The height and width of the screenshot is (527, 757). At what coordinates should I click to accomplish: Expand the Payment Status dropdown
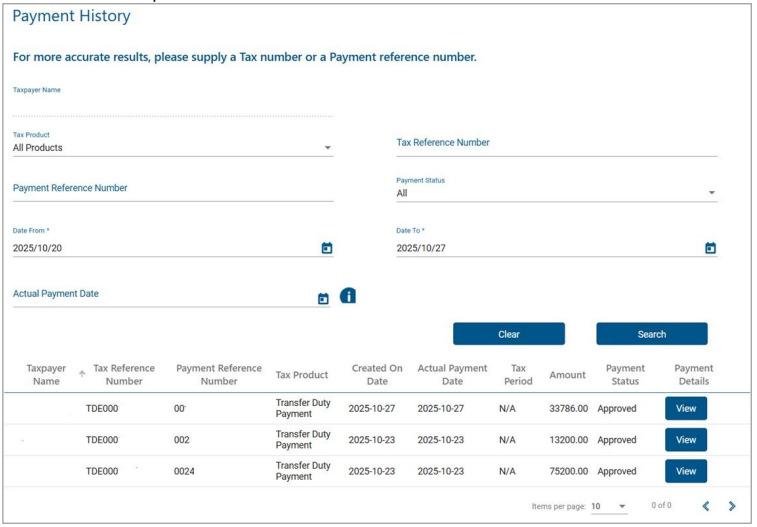coord(711,193)
